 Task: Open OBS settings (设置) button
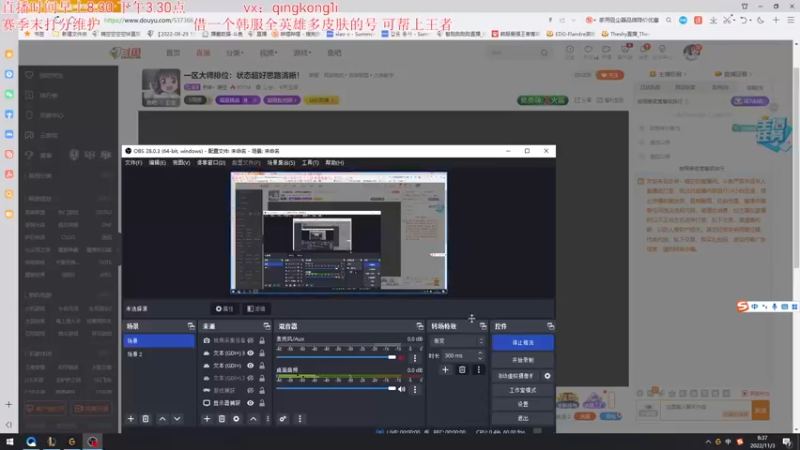pyautogui.click(x=523, y=404)
